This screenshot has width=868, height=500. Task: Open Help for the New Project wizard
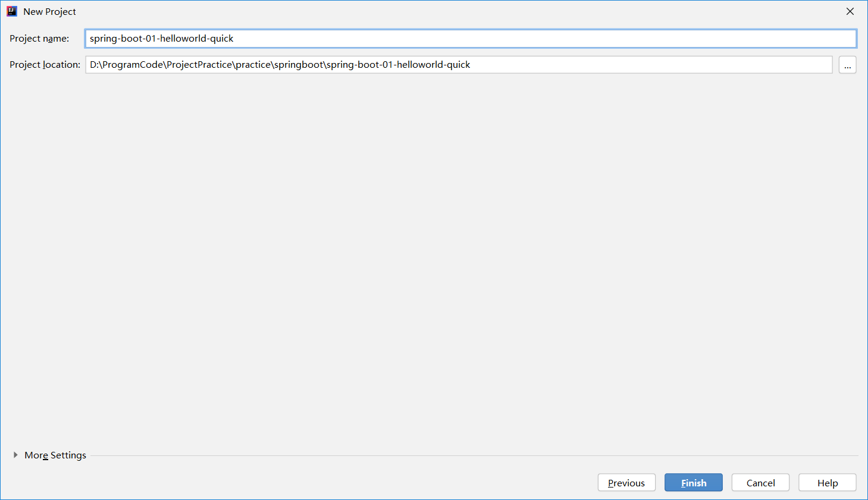tap(827, 483)
